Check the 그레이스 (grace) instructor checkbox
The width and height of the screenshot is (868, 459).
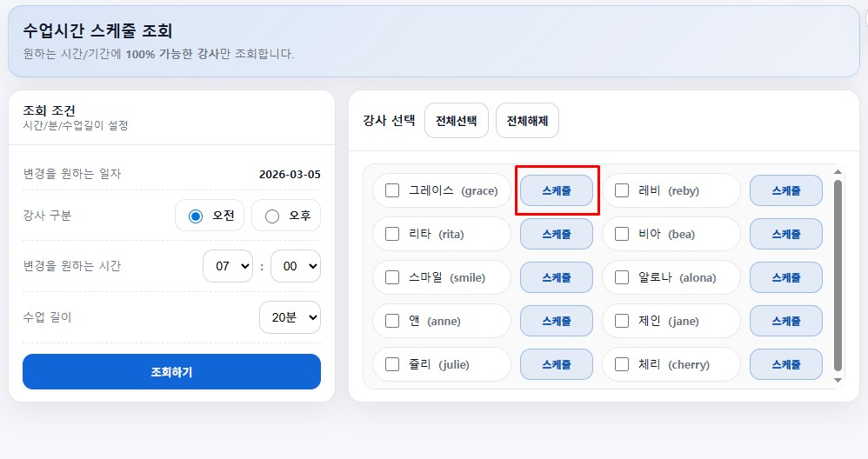392,190
